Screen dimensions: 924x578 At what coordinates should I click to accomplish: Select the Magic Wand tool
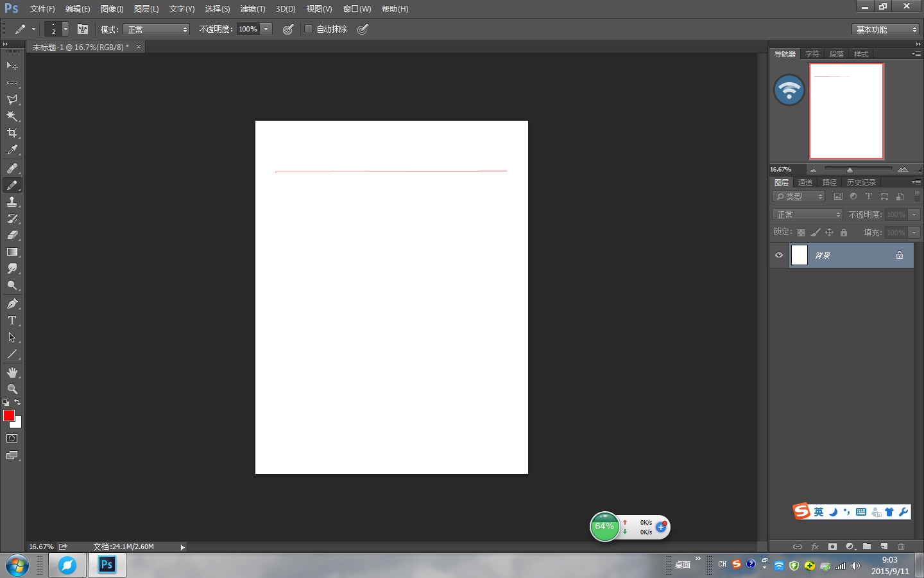click(12, 116)
